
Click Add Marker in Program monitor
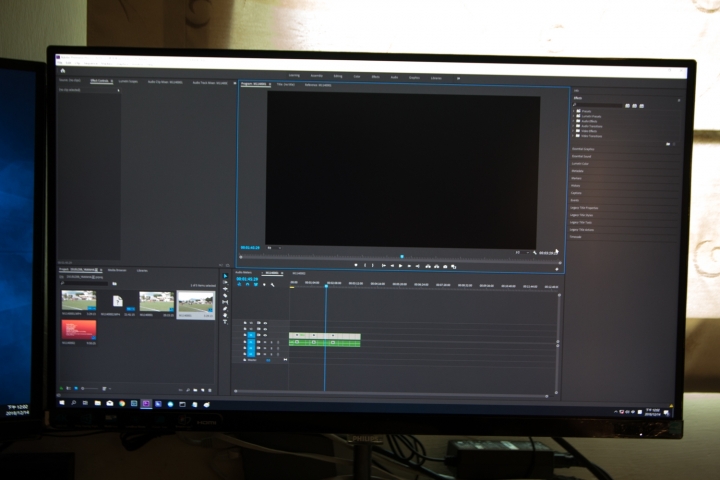click(x=356, y=265)
